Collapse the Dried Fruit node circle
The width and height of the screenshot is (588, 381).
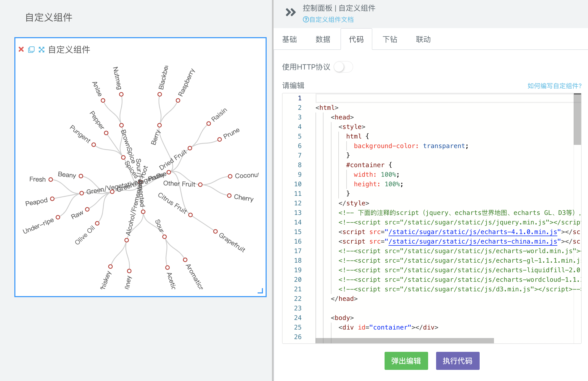point(190,148)
